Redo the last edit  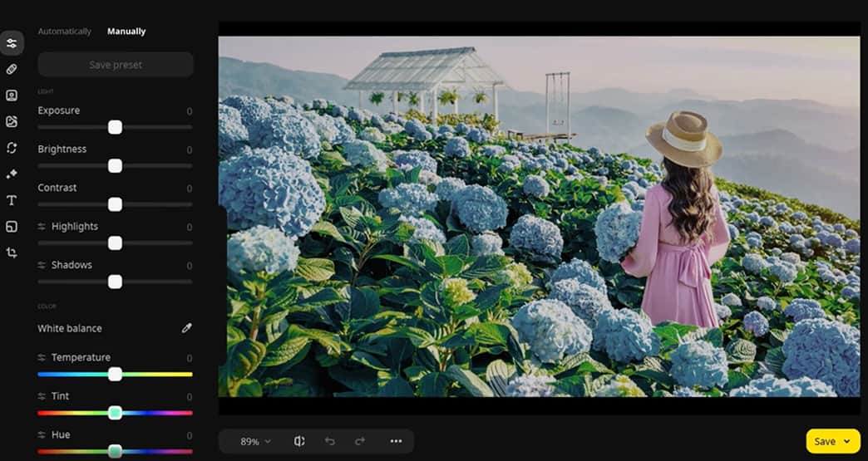click(360, 441)
